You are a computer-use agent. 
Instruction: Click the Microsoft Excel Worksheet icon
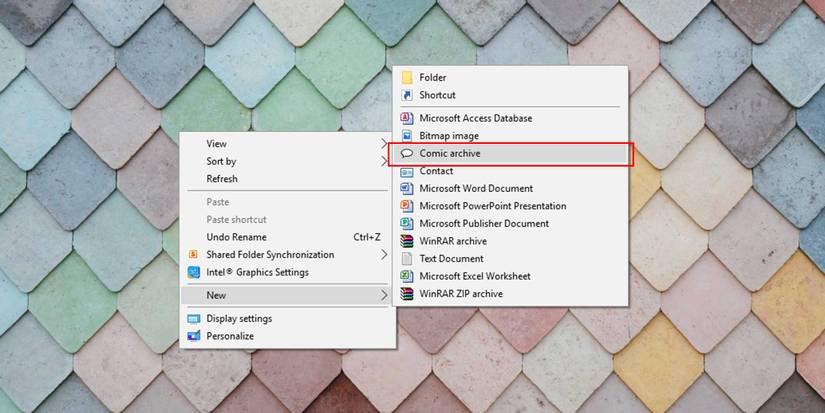point(407,276)
